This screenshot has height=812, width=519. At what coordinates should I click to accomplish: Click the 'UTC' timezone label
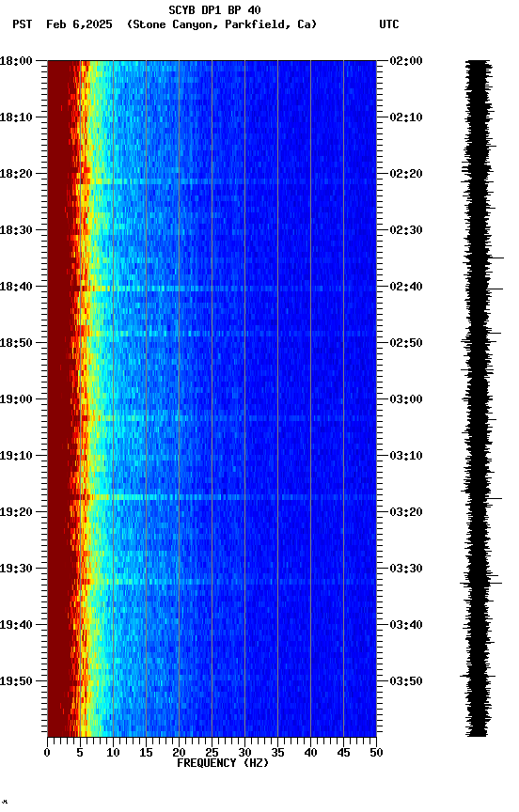pyautogui.click(x=389, y=24)
